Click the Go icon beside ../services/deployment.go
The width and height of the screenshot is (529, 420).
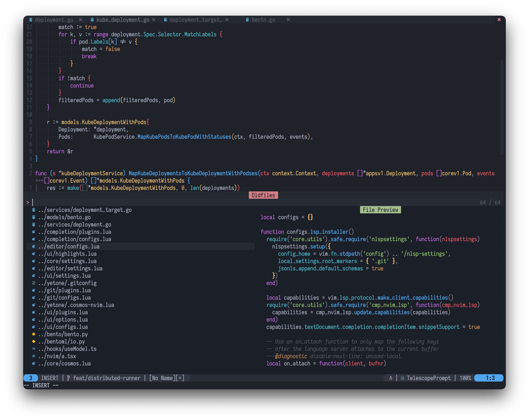point(34,225)
